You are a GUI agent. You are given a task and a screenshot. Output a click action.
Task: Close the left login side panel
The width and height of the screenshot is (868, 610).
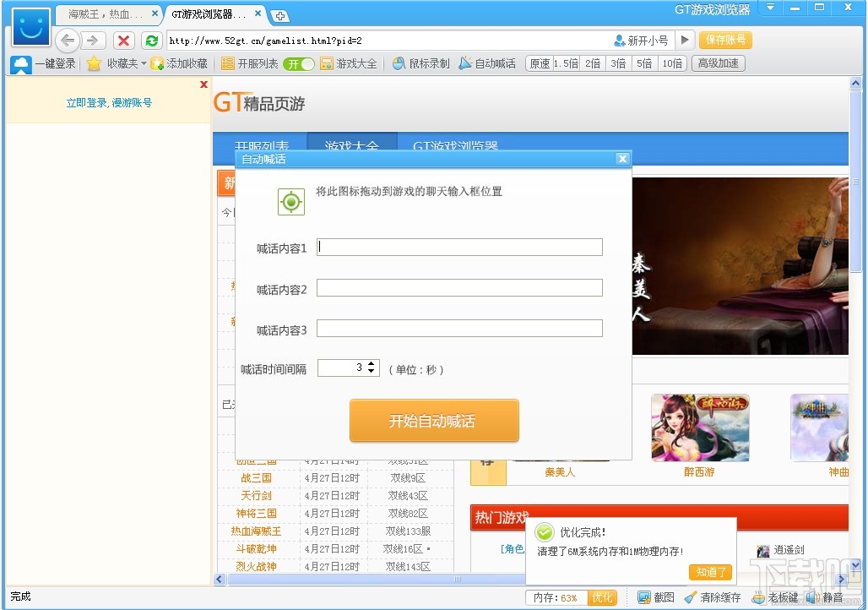[203, 84]
